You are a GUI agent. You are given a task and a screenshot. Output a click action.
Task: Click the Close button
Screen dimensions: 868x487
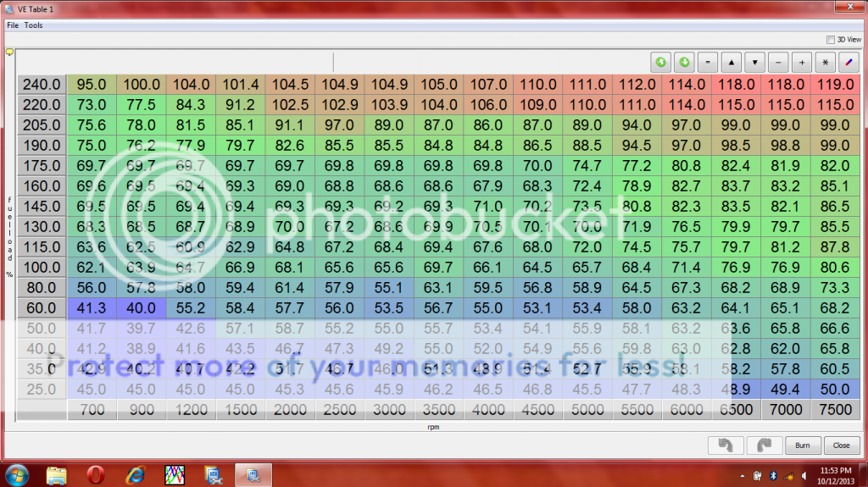tap(841, 445)
